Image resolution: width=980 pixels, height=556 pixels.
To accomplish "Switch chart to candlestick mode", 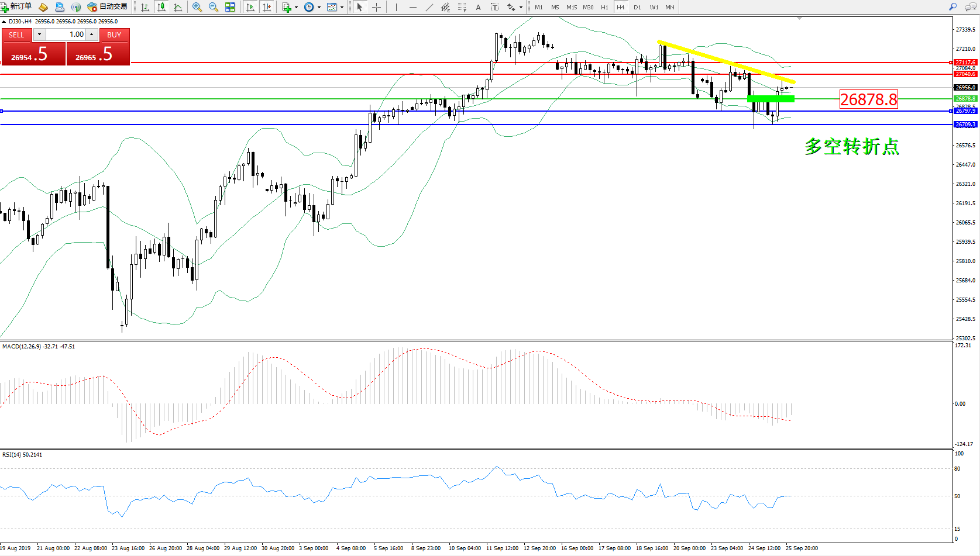I will 161,7.
